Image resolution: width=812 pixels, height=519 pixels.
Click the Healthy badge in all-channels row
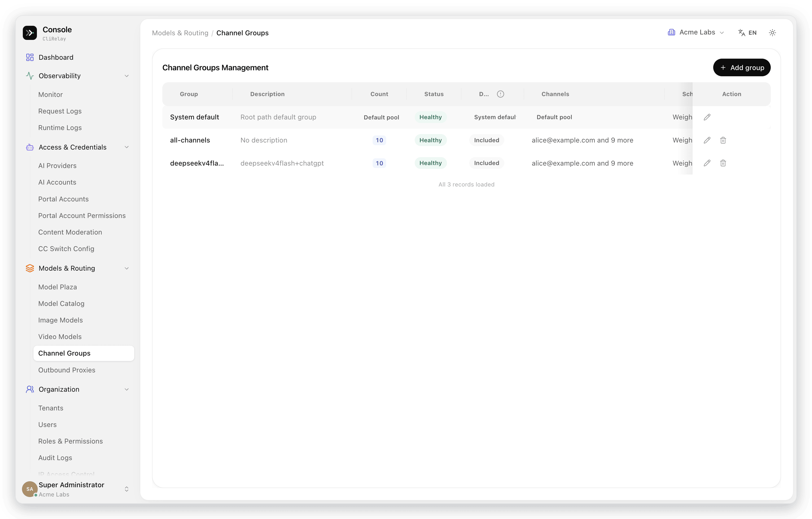pos(431,140)
